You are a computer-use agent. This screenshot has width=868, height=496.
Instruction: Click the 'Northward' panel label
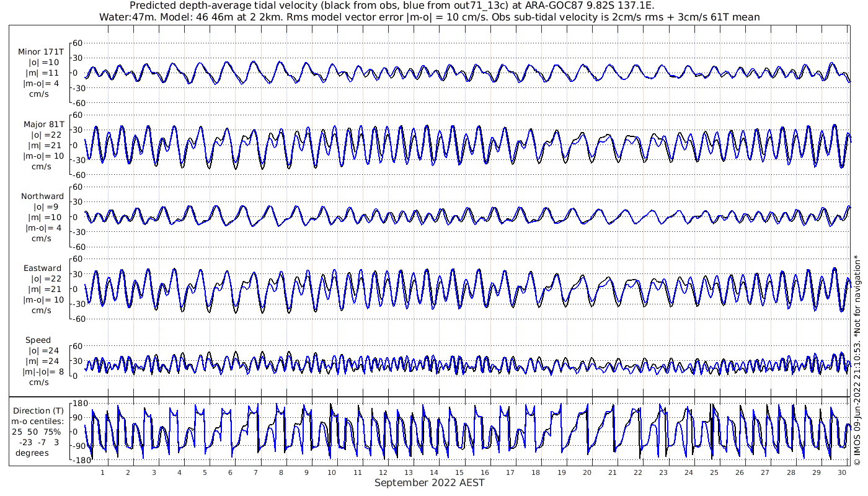pos(42,197)
